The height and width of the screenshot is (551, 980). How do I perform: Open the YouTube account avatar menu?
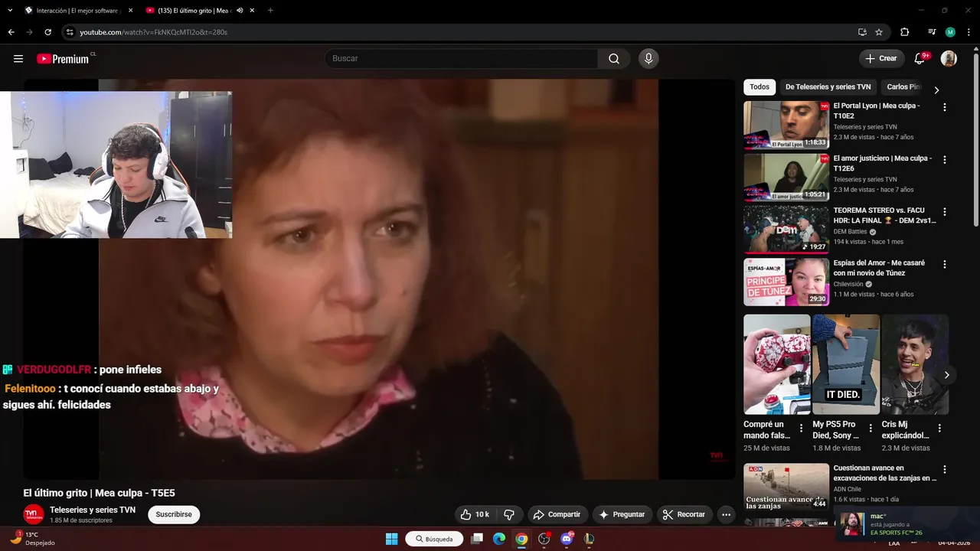[949, 59]
